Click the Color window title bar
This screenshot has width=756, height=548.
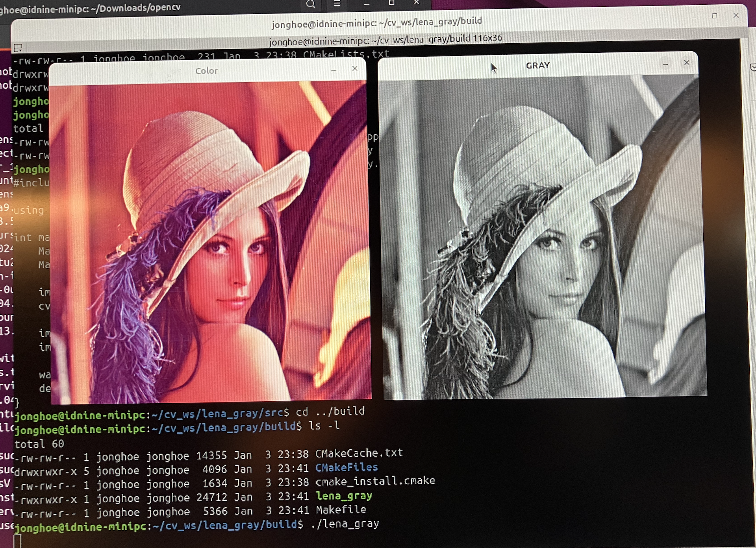click(x=207, y=71)
